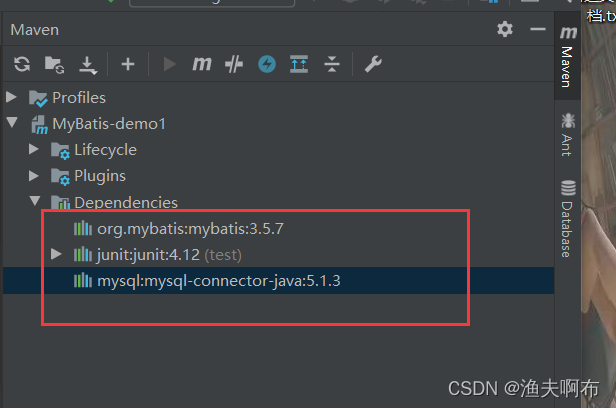
Task: Add Maven project plus icon
Action: click(x=128, y=64)
